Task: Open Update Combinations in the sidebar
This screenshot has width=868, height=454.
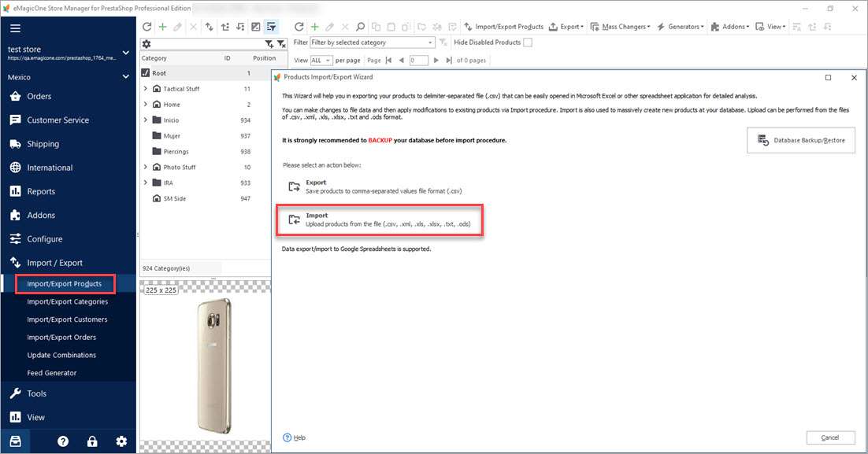Action: [x=61, y=355]
